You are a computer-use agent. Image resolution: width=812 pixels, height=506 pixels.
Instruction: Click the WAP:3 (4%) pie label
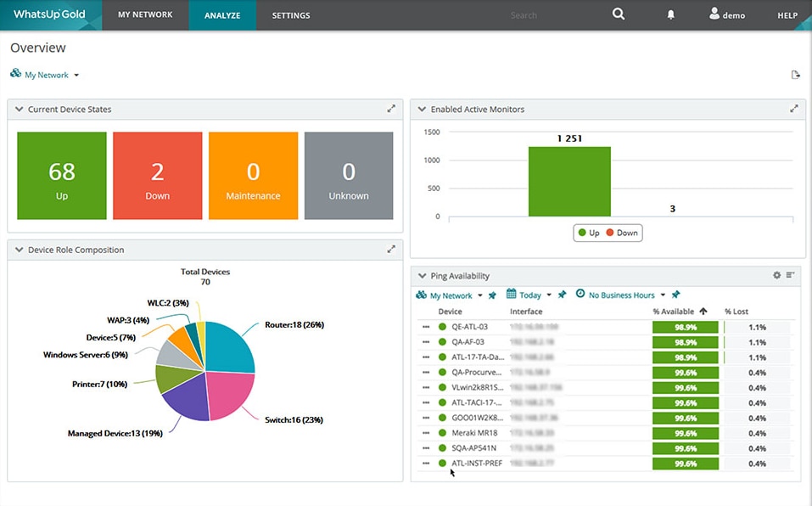(128, 320)
